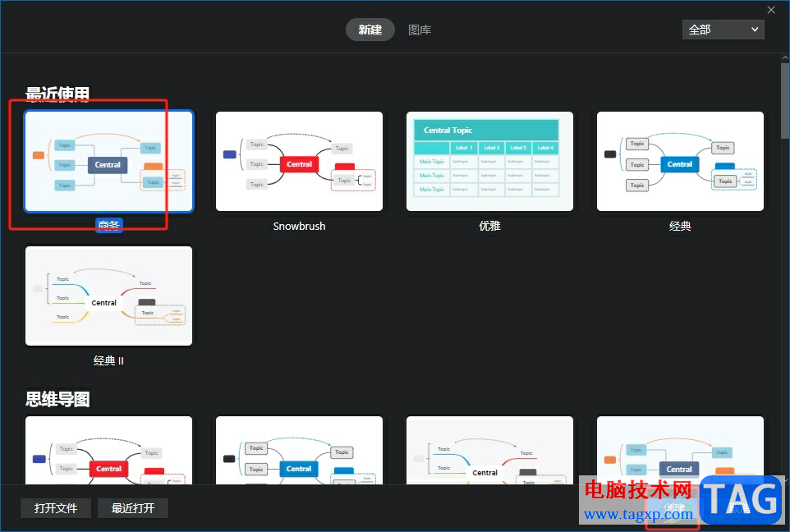The width and height of the screenshot is (790, 532).
Task: Click the scrollbar up arrow
Action: tap(785, 58)
